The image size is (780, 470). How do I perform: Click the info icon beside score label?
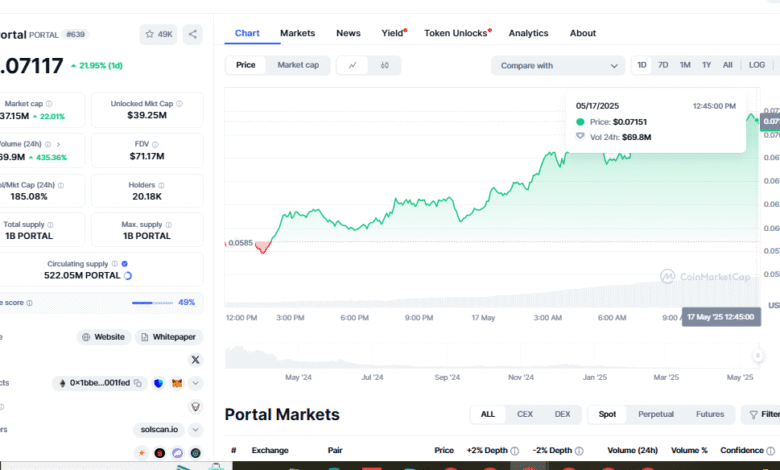(x=29, y=303)
